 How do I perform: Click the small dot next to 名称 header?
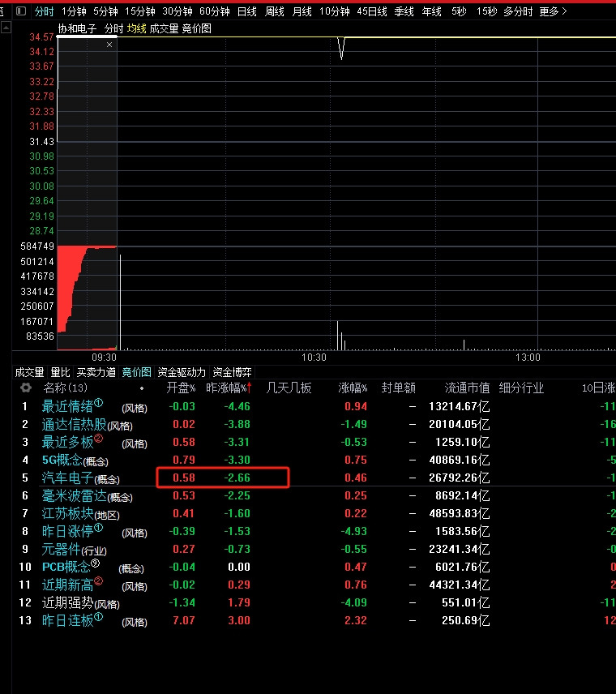coord(142,388)
